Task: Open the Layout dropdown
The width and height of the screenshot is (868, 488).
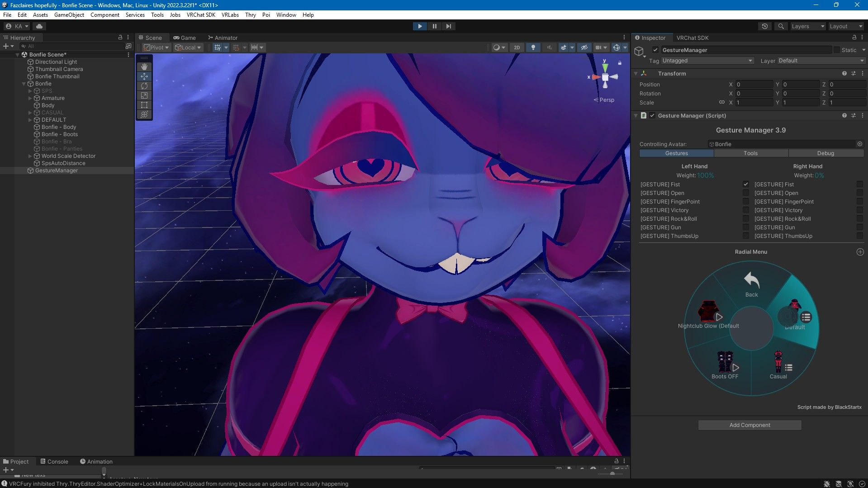Action: (x=846, y=26)
